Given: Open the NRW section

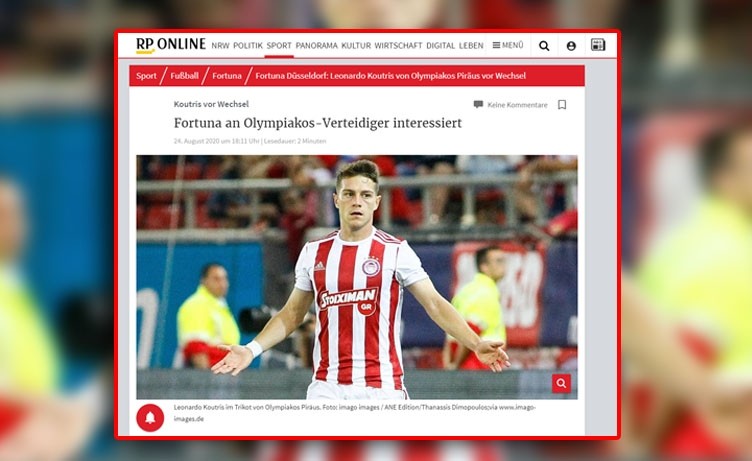Looking at the screenshot, I should [220, 46].
